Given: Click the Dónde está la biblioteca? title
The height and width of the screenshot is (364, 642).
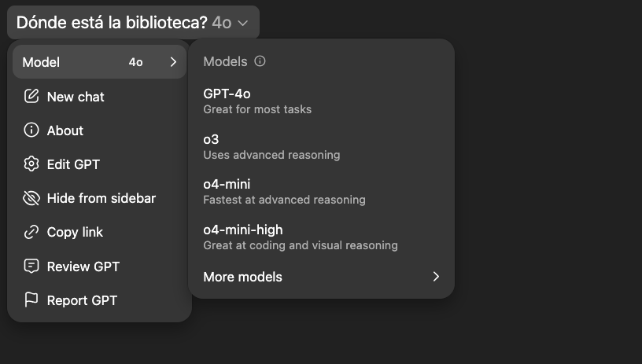Looking at the screenshot, I should tap(112, 23).
